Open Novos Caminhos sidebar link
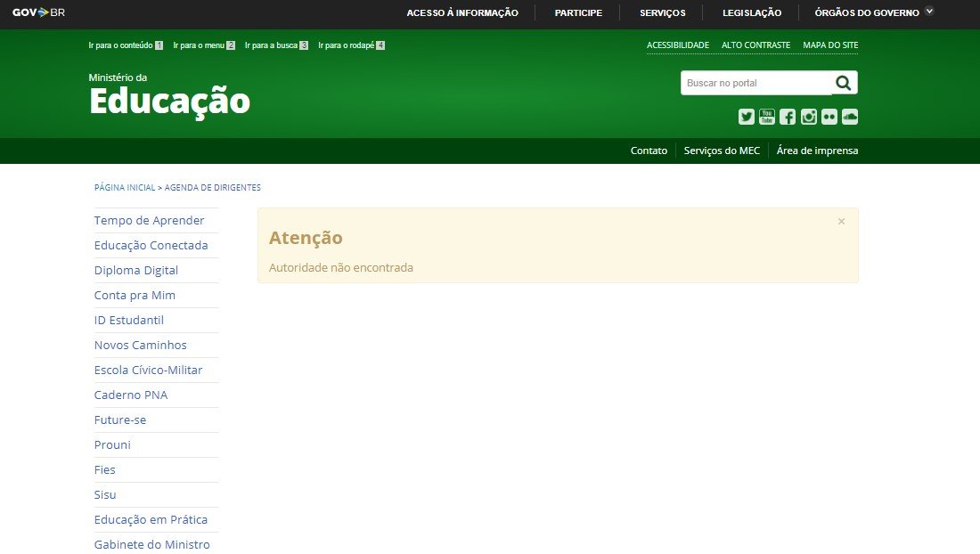The width and height of the screenshot is (980, 554). (141, 346)
